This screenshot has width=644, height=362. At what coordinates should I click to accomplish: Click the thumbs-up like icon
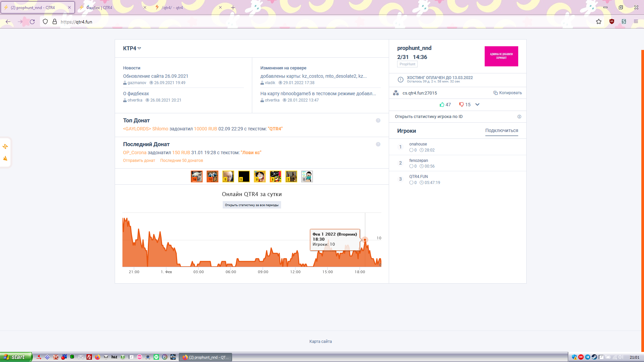[442, 105]
